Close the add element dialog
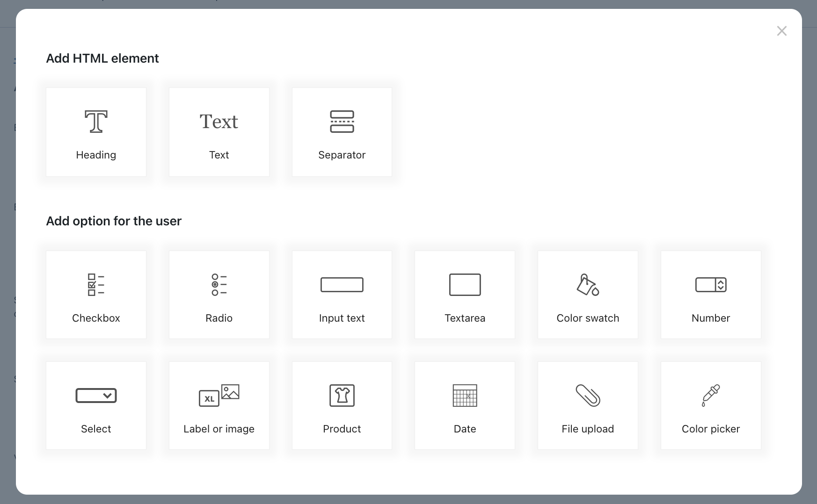This screenshot has height=504, width=817. [x=781, y=31]
